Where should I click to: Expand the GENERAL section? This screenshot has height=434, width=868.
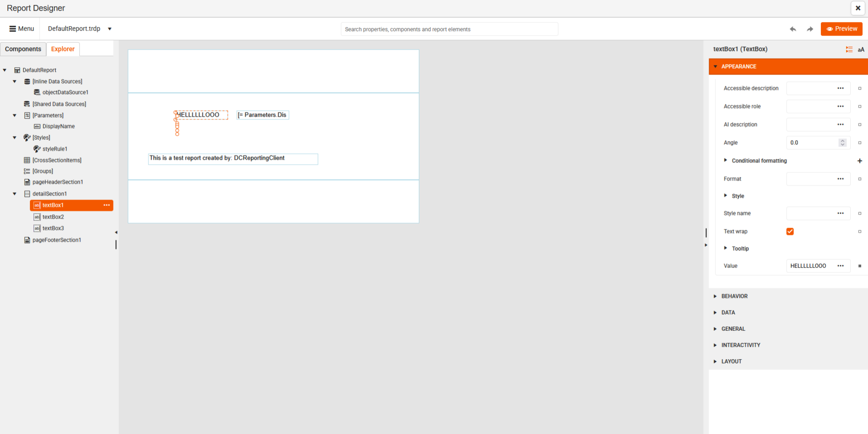[788, 329]
